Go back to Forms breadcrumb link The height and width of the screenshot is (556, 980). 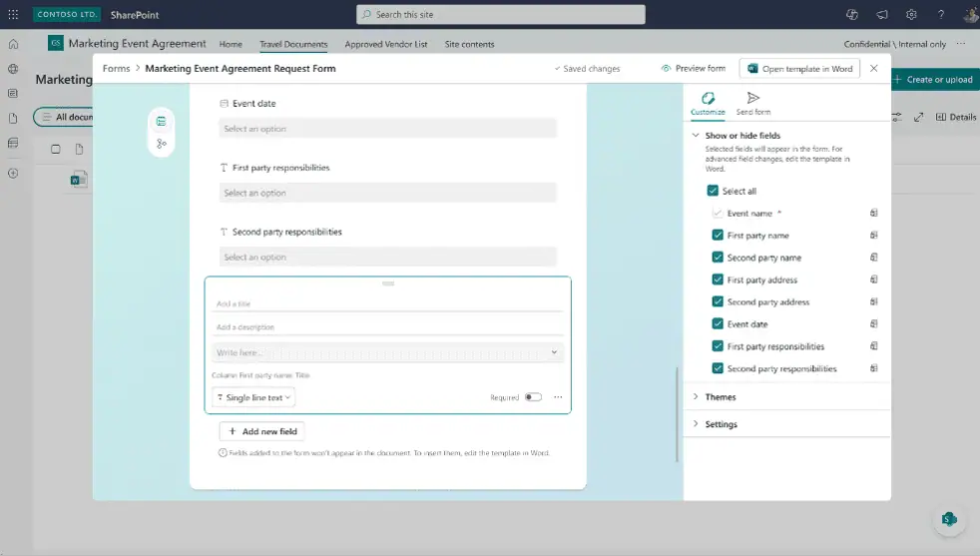[x=116, y=68]
